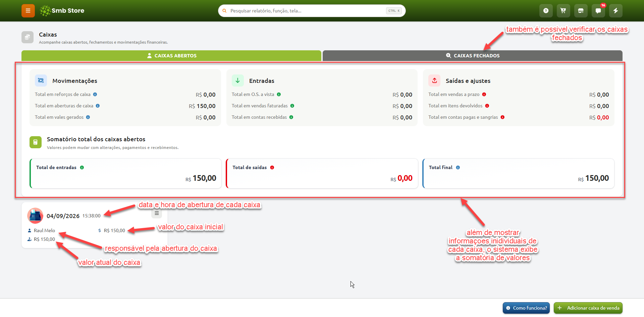Show info for Total em contas recebidas
This screenshot has height=317, width=644.
[x=291, y=117]
